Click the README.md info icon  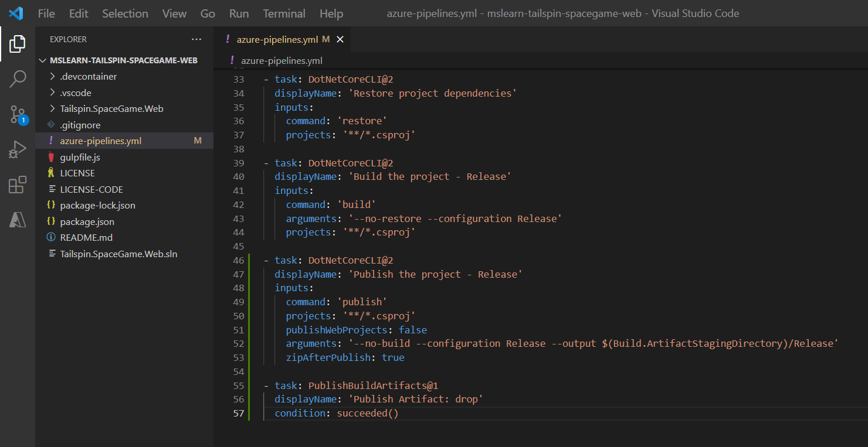click(x=51, y=238)
